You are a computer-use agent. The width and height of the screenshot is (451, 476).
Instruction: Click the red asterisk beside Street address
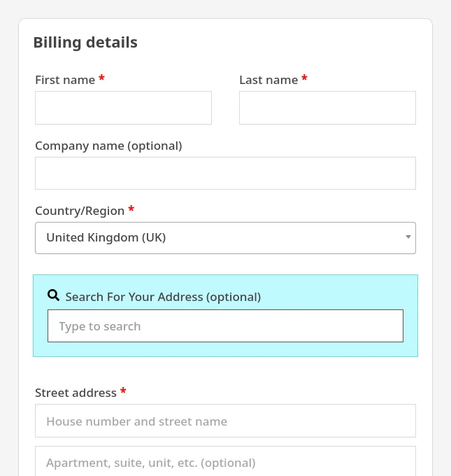tap(123, 391)
